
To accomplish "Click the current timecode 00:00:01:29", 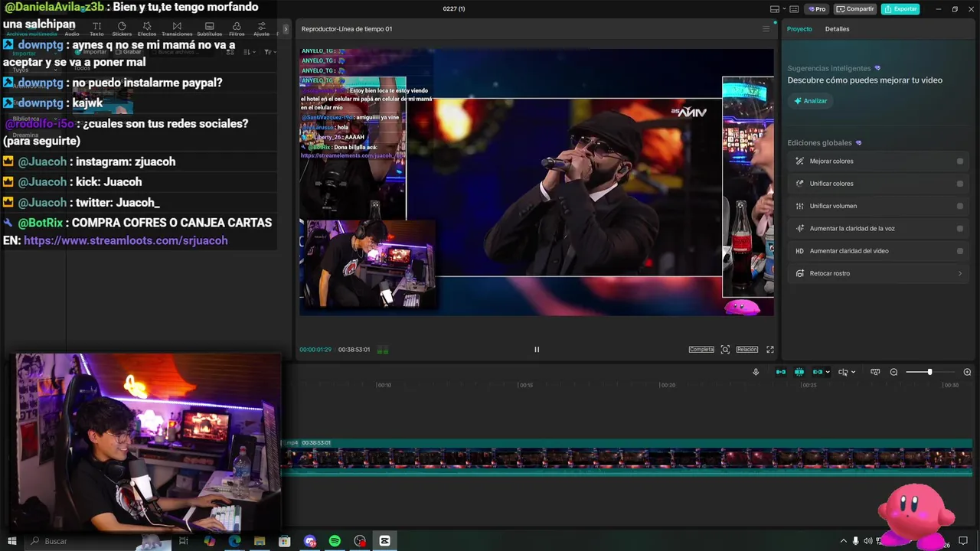I will (315, 350).
